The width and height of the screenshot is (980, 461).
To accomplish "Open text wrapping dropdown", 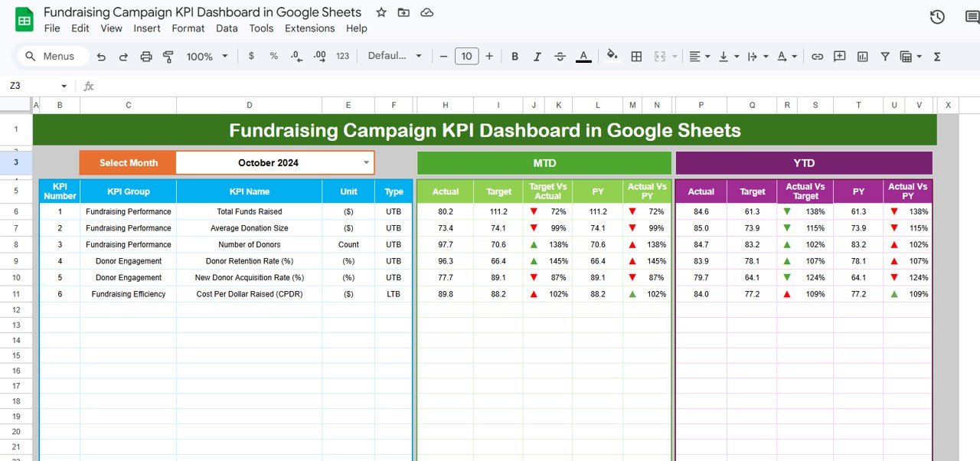I will (x=757, y=56).
